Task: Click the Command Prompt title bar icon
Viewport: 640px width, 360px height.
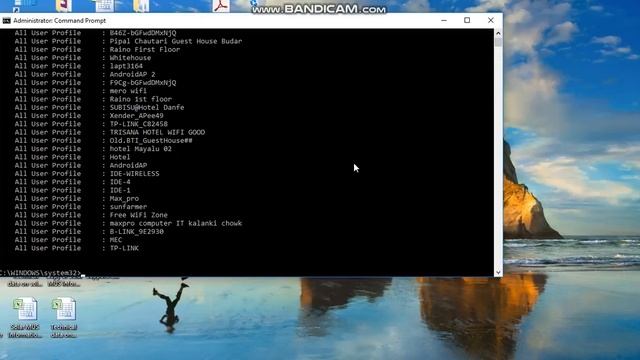Action: 7,20
